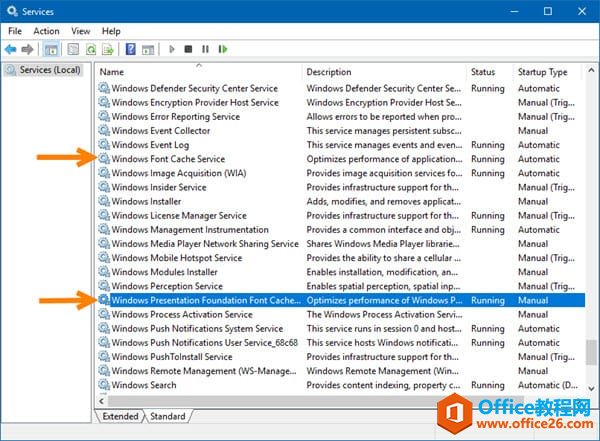This screenshot has width=600, height=441.
Task: Select Windows Presentation Foundation Font Cache row
Action: (341, 300)
